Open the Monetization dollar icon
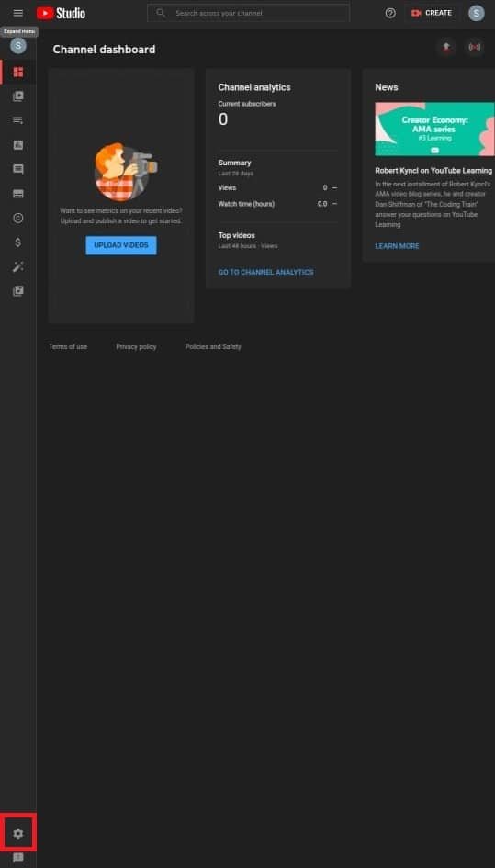This screenshot has width=495, height=868. click(x=18, y=242)
